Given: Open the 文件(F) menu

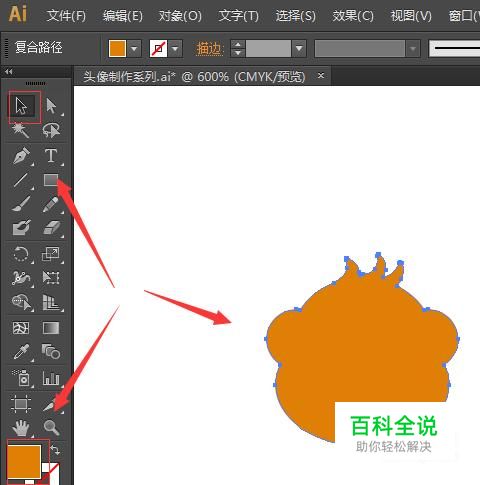Looking at the screenshot, I should (66, 16).
